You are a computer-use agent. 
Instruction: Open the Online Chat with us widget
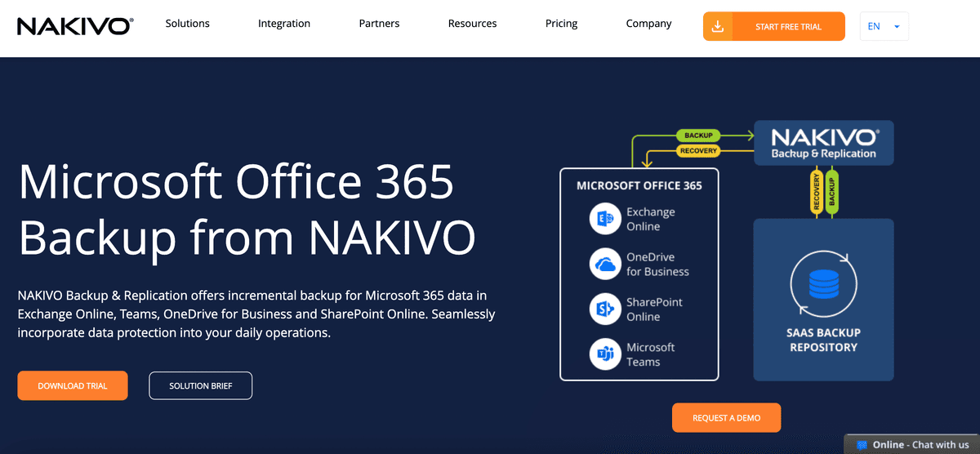[x=920, y=445]
